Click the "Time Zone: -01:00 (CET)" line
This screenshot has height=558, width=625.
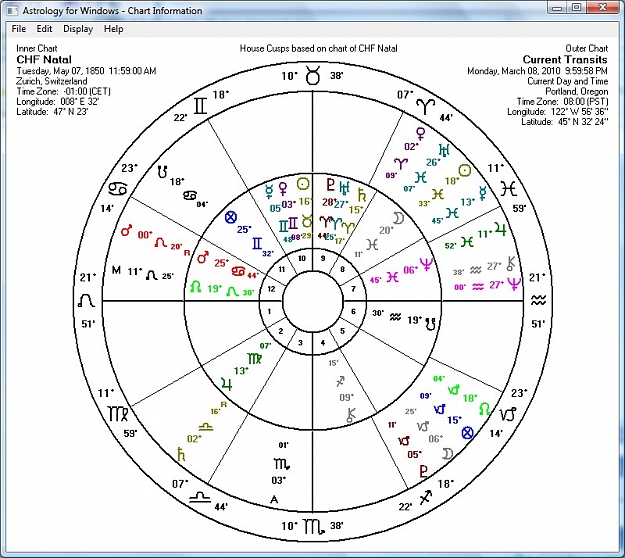click(x=63, y=91)
